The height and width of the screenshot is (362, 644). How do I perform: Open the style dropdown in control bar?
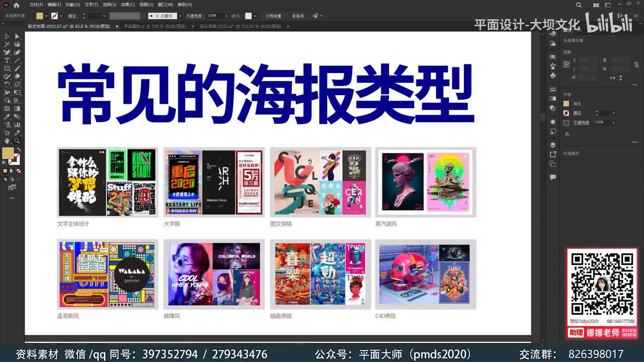255,16
